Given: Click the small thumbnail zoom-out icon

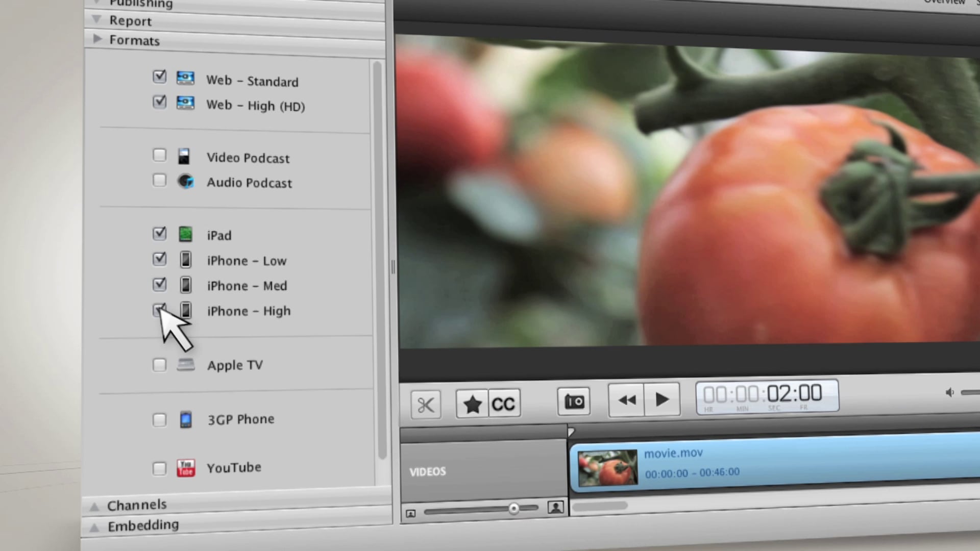Looking at the screenshot, I should click(x=411, y=513).
